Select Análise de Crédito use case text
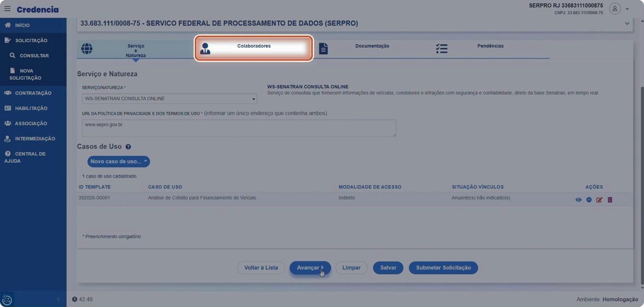The width and height of the screenshot is (644, 307). coord(202,198)
